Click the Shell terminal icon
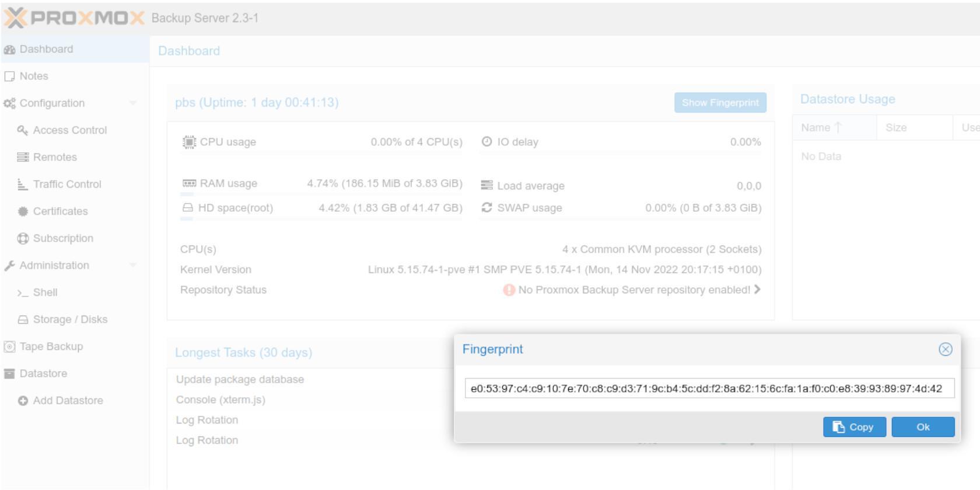The height and width of the screenshot is (490, 980). (x=22, y=292)
